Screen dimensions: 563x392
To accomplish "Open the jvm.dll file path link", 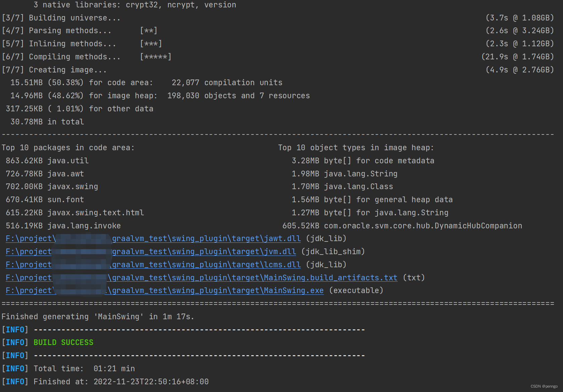I will point(151,251).
